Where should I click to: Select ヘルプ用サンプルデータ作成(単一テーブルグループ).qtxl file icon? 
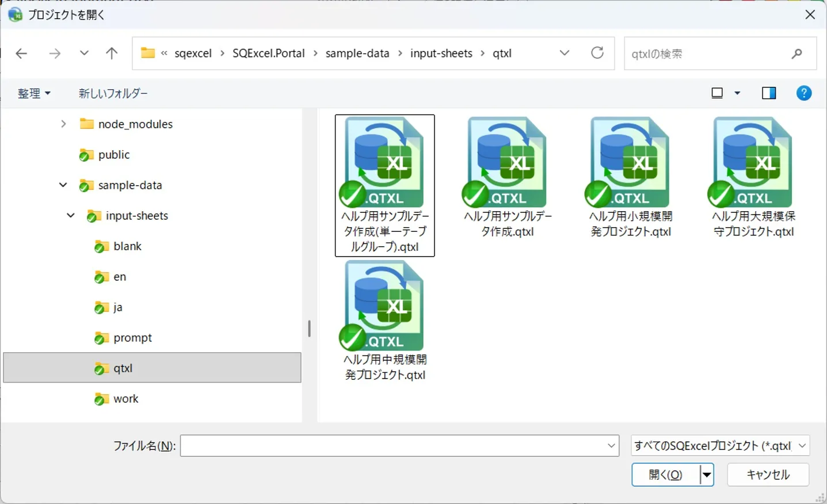coord(384,162)
